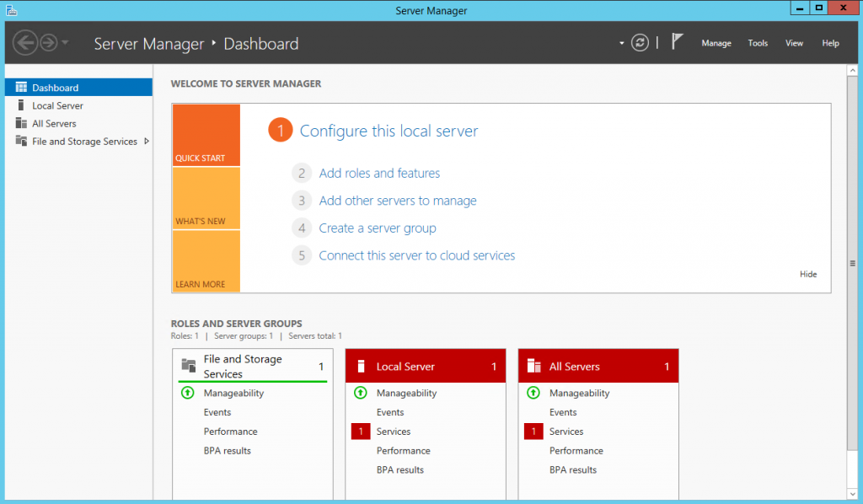Image resolution: width=863 pixels, height=504 pixels.
Task: Open BPA results in Local Server tile
Action: tap(399, 470)
